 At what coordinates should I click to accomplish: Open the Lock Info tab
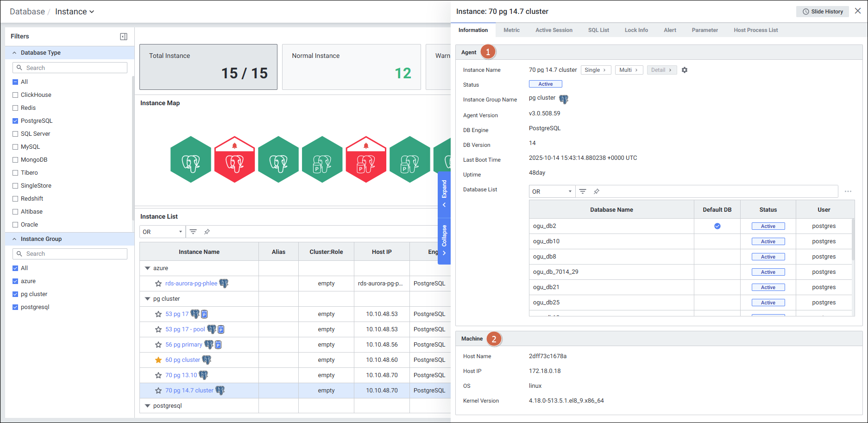click(x=636, y=30)
